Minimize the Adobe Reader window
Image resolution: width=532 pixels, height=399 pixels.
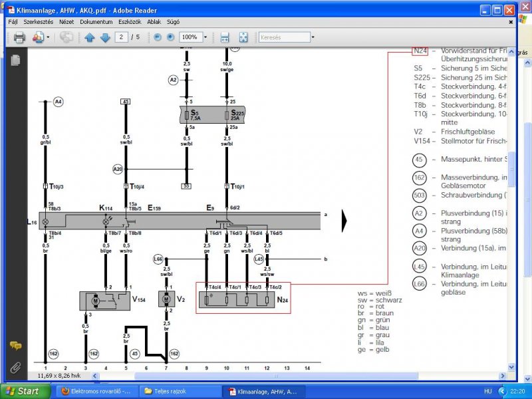pos(485,10)
